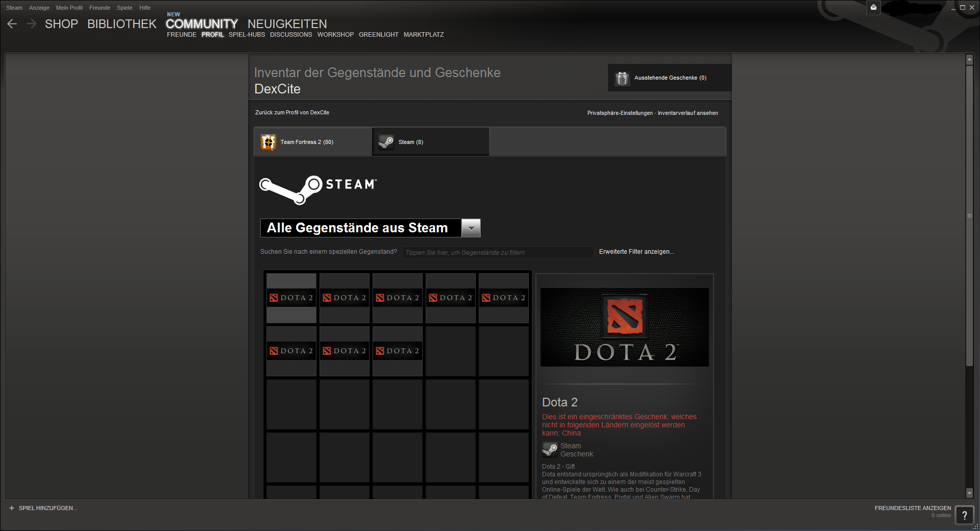This screenshot has height=531, width=980.
Task: Click the gift box icon
Action: tap(622, 78)
